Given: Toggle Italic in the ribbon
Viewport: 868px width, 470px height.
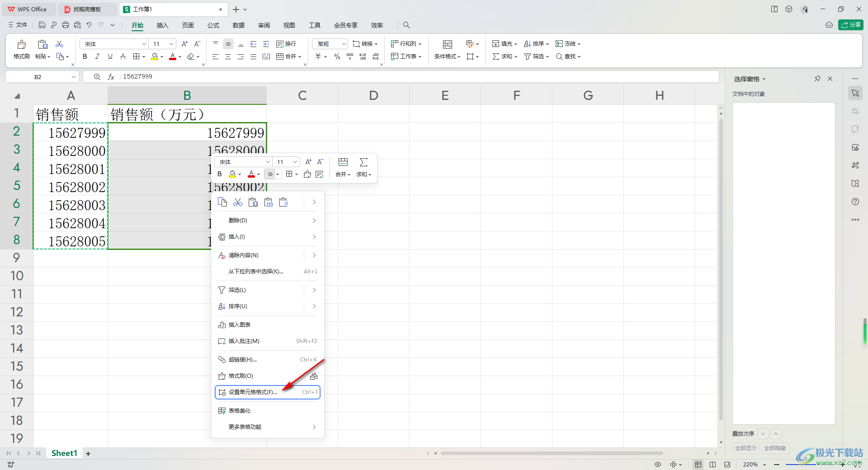Looking at the screenshot, I should pos(97,56).
